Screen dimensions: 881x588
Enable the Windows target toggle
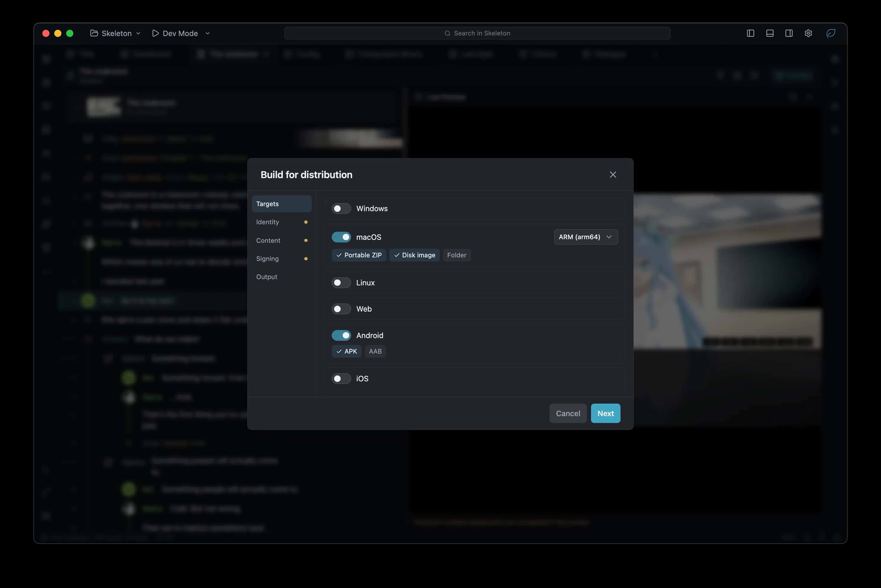(341, 209)
